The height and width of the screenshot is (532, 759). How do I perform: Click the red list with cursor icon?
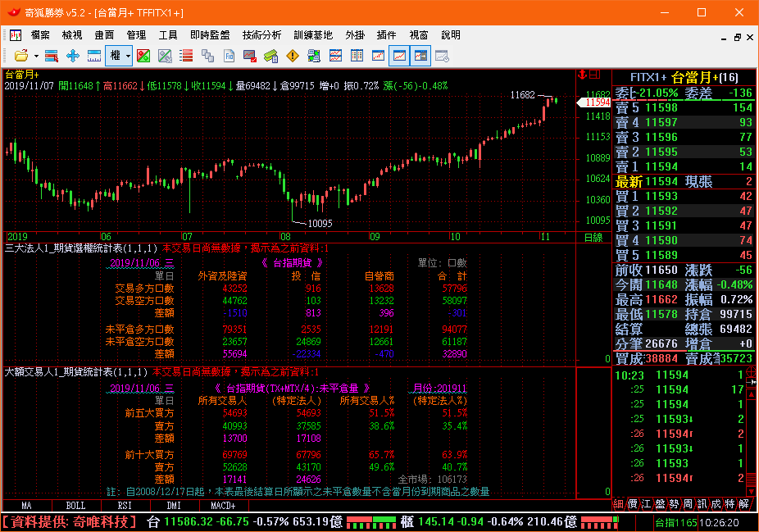point(52,56)
